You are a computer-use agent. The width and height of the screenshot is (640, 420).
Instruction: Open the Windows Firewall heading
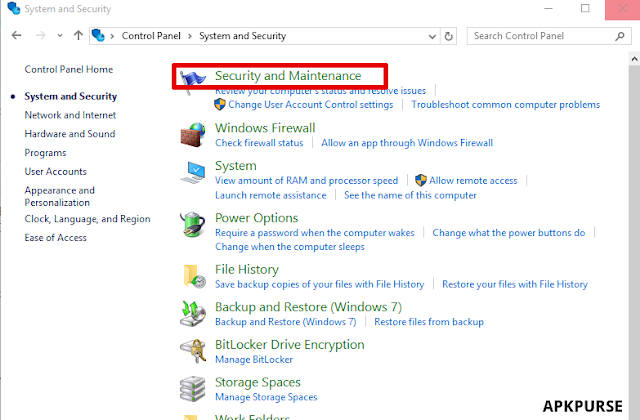pyautogui.click(x=265, y=128)
